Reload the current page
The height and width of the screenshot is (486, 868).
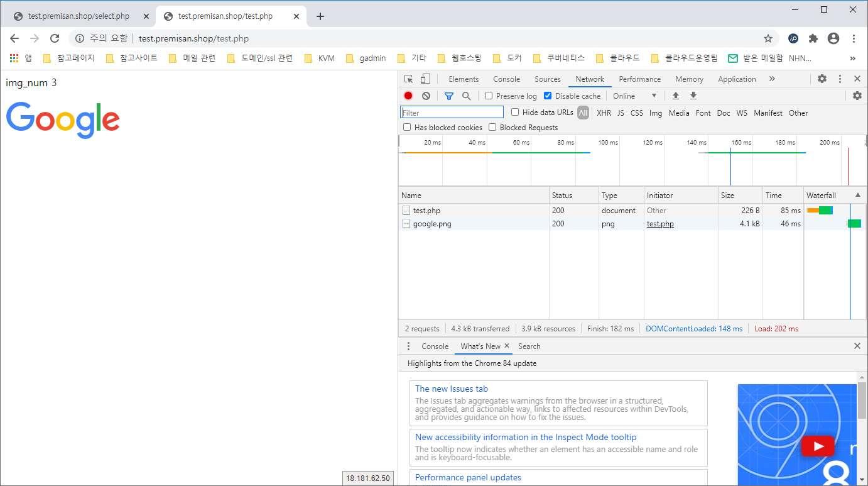pyautogui.click(x=55, y=38)
